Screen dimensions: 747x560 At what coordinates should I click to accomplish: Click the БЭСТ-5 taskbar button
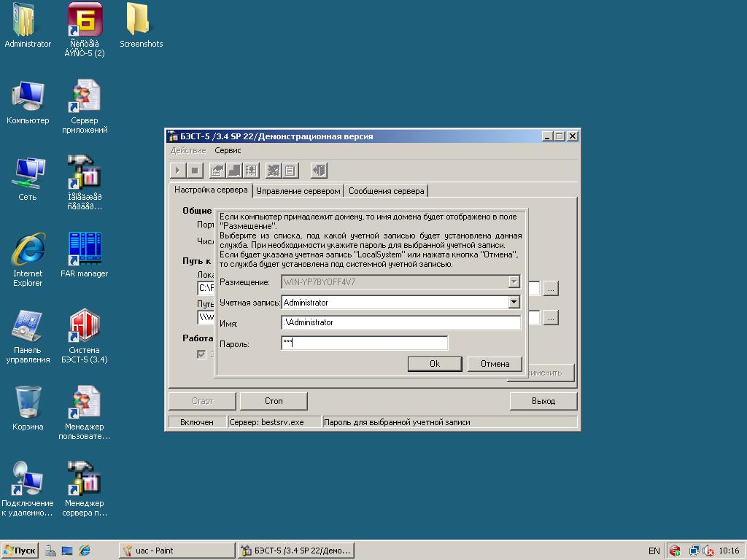[x=296, y=551]
